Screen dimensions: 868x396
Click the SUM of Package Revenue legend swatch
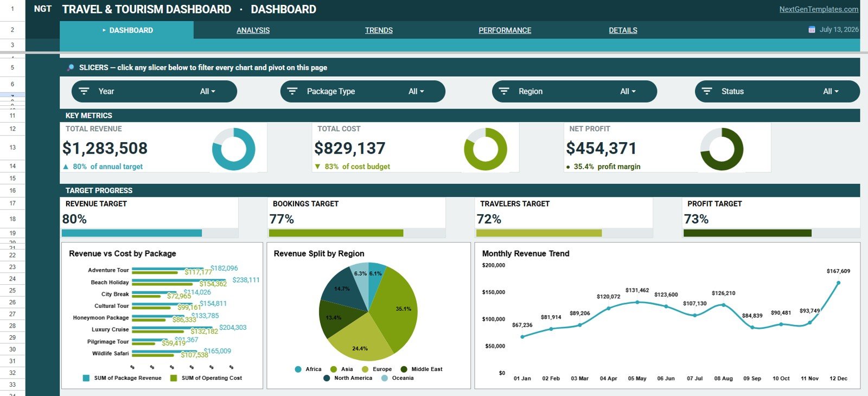pyautogui.click(x=86, y=378)
